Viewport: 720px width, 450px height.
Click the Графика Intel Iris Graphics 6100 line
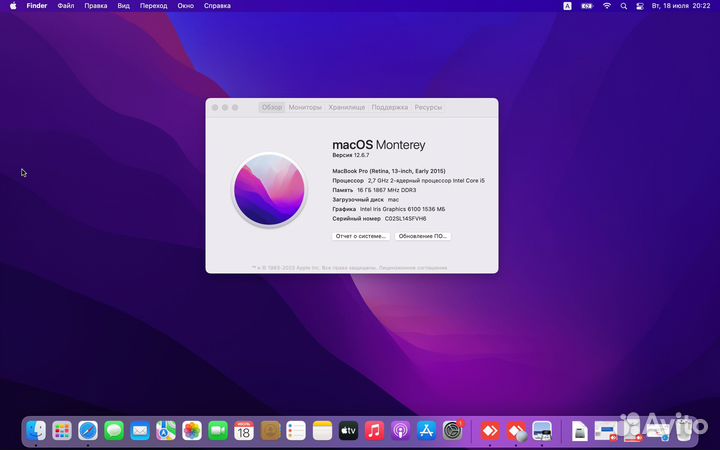(388, 209)
